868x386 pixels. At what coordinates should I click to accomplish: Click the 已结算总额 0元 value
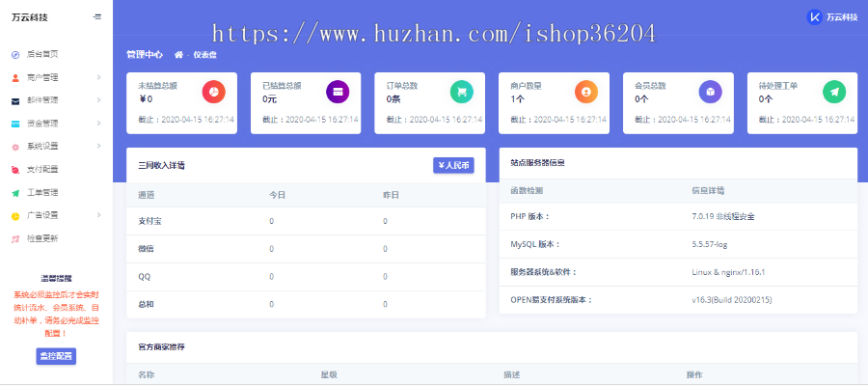[270, 99]
